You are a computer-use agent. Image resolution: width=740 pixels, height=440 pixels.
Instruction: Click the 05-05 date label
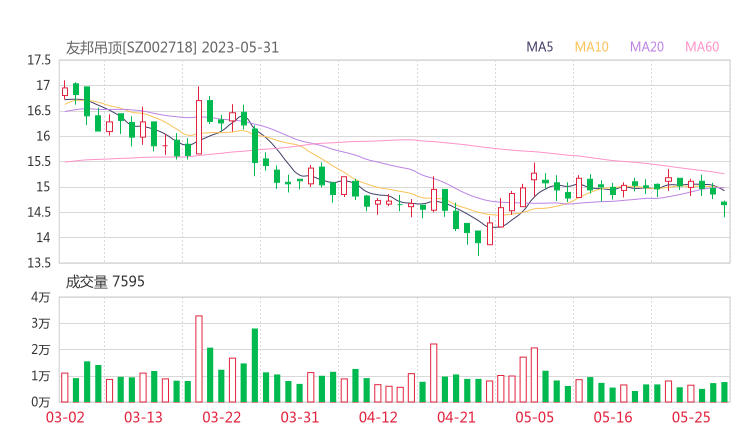[534, 417]
